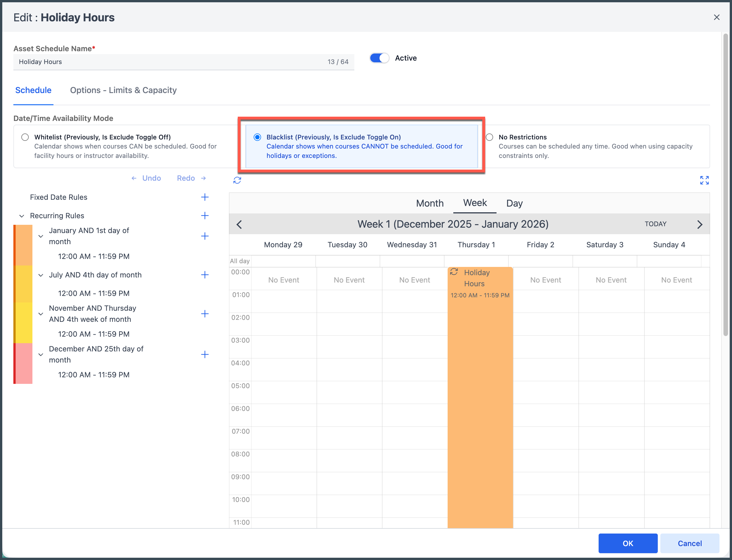
Task: Collapse the November Thursday 4th week rule
Action: (x=41, y=314)
